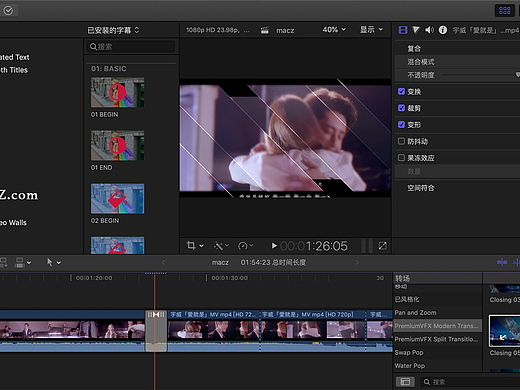Open the color inspector funnel icon
Viewport: 520px width, 390px height.
click(x=416, y=30)
